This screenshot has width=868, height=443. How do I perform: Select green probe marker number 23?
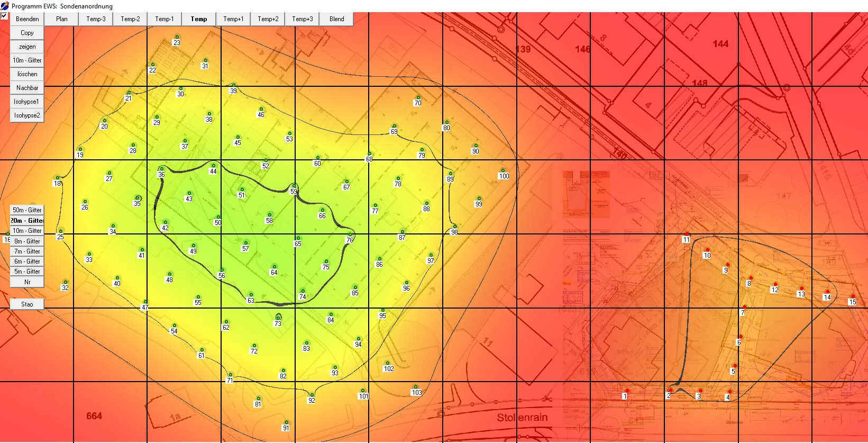(x=177, y=37)
